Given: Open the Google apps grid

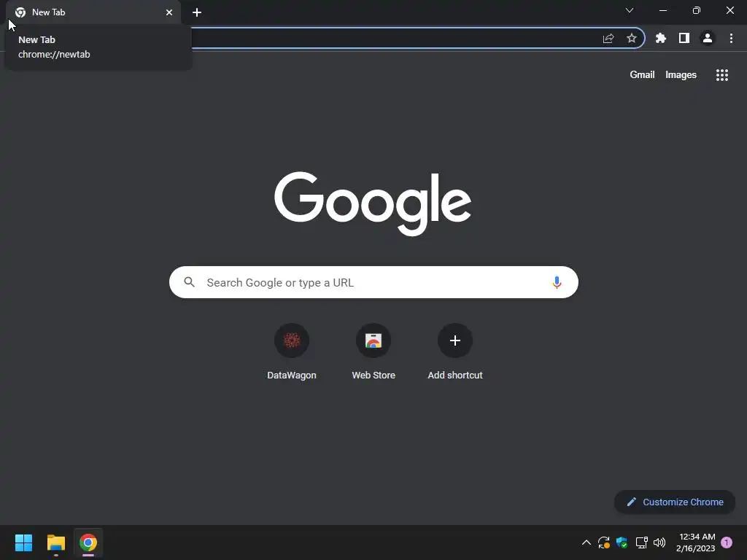Looking at the screenshot, I should (x=721, y=75).
